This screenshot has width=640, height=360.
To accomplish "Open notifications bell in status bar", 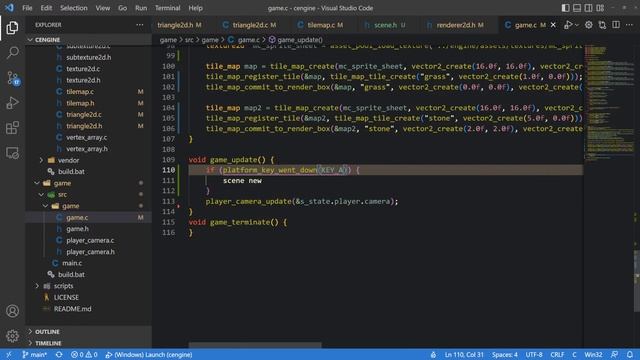I will [630, 355].
